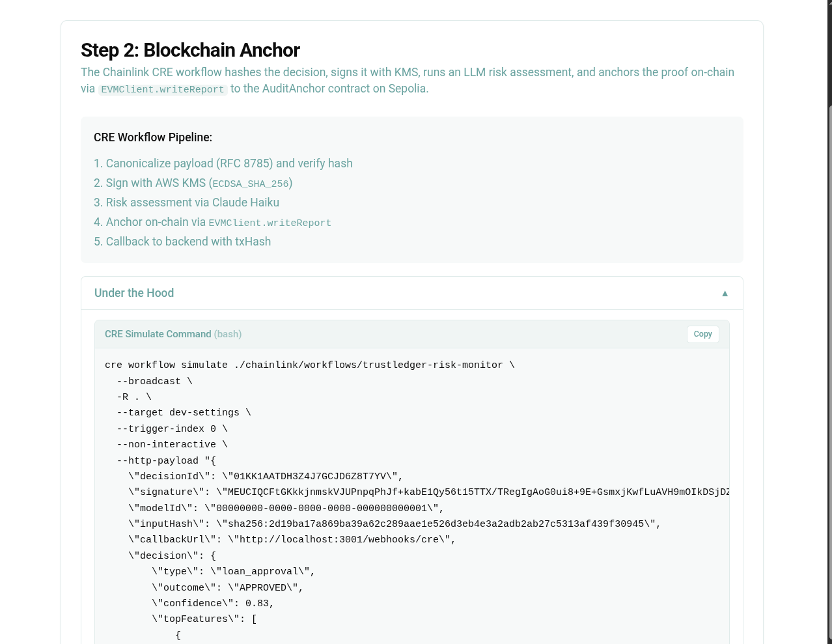
Task: Click the cre workflow simulate command line
Action: (309, 365)
